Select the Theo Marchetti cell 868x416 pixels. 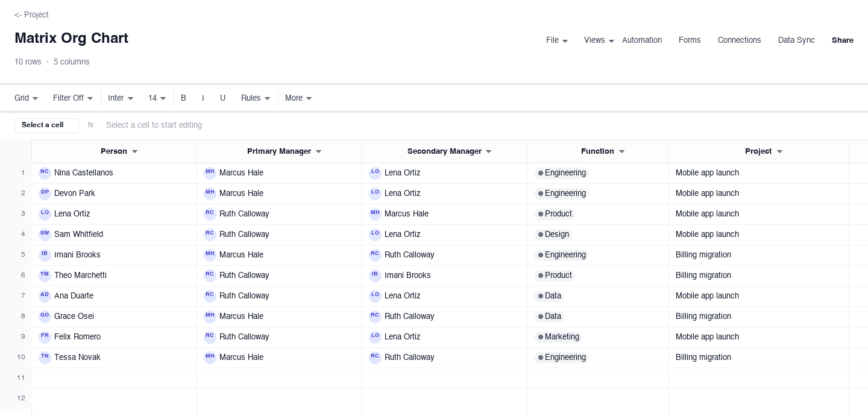[115, 276]
